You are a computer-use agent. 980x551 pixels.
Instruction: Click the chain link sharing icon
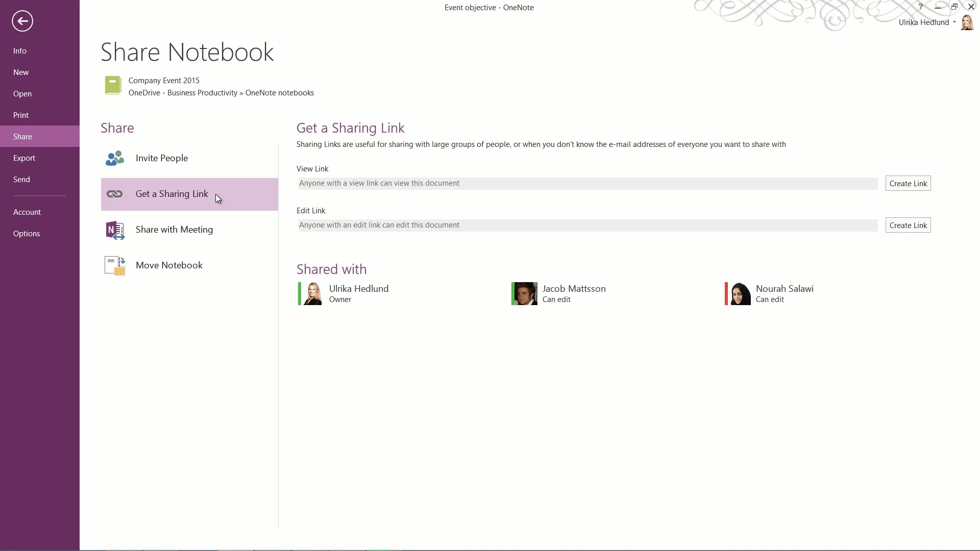(x=115, y=194)
